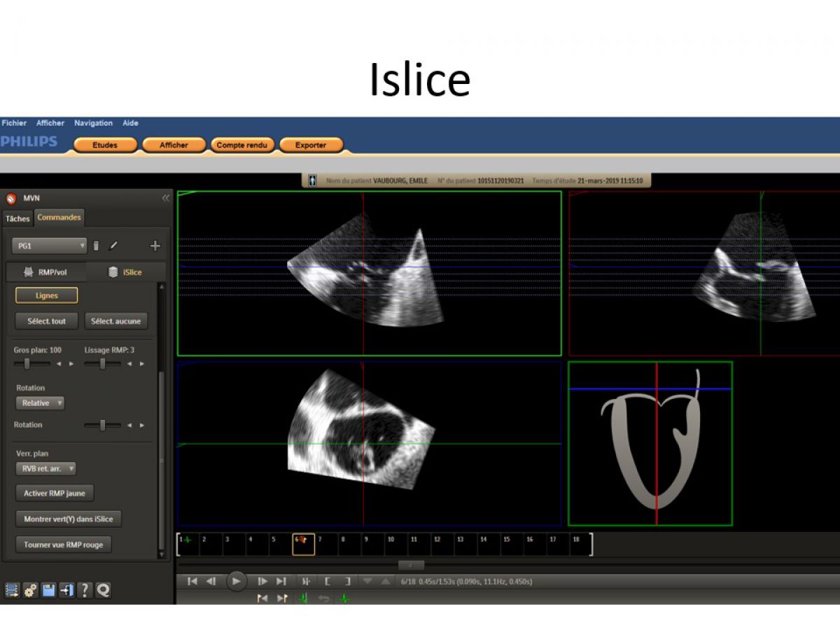840x630 pixels.
Task: Click the trim split icon
Action: click(x=306, y=581)
